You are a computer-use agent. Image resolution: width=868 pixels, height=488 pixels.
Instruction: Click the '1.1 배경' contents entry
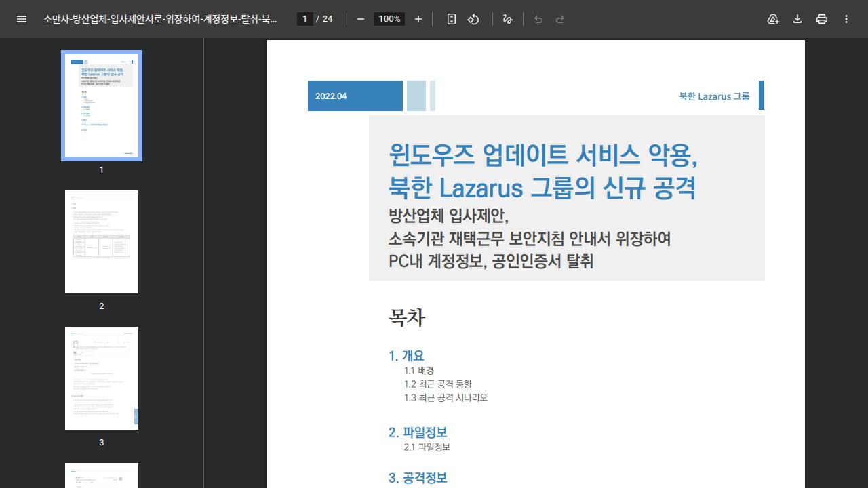(418, 371)
